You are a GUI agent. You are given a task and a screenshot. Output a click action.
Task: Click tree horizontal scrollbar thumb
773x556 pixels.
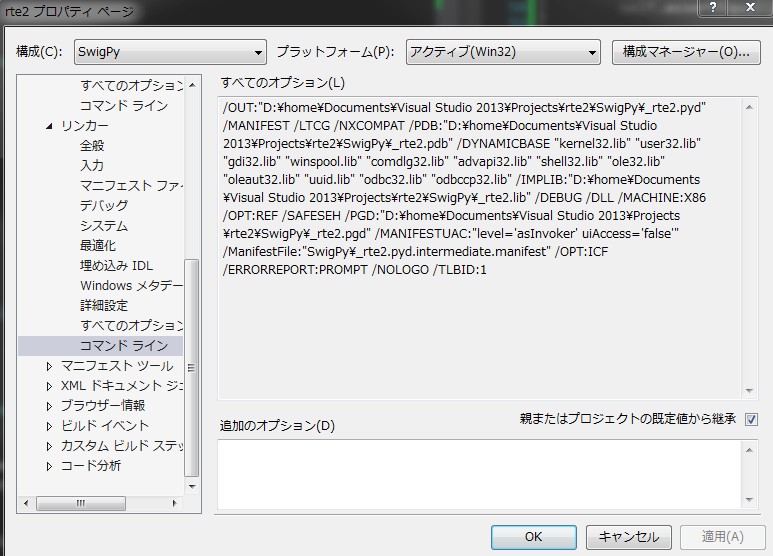[x=81, y=503]
